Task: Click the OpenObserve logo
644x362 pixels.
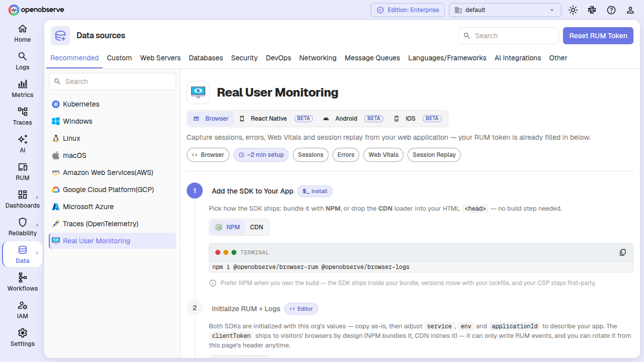Action: click(36, 10)
